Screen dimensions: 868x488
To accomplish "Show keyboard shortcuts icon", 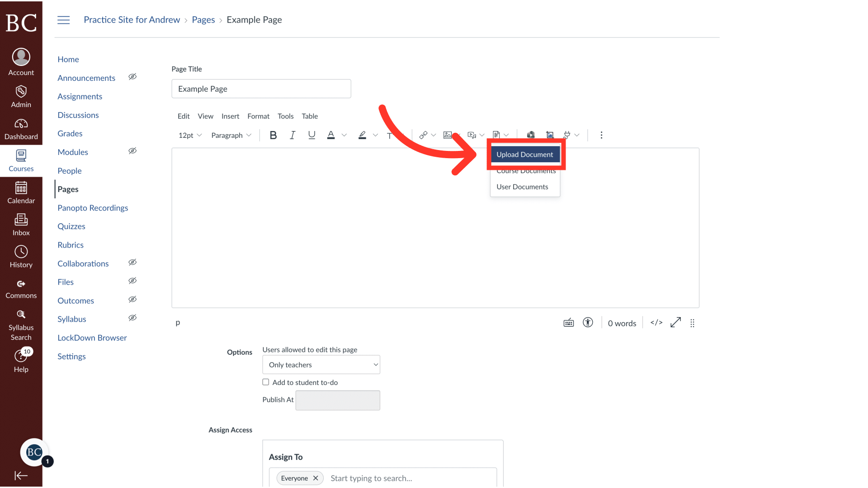I will coord(569,323).
